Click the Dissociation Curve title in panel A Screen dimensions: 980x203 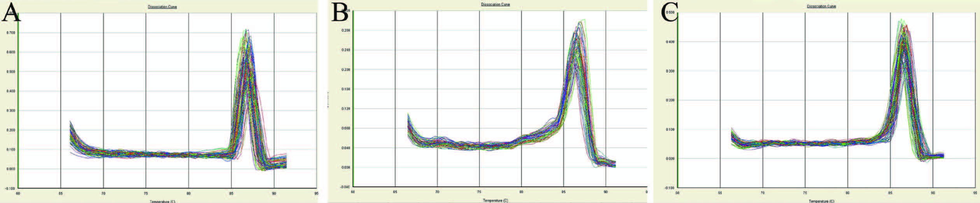(162, 7)
